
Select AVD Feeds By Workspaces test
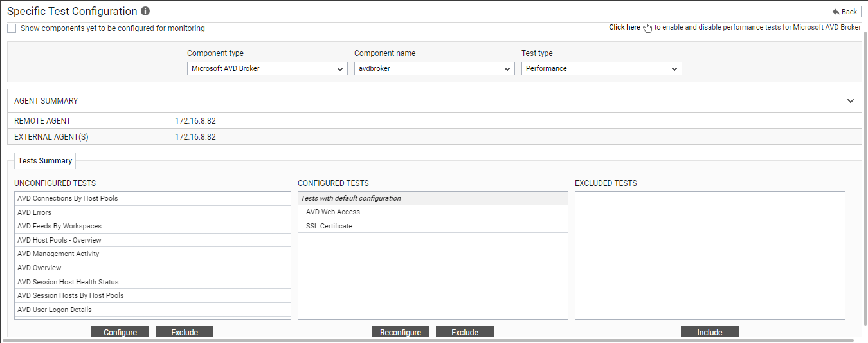tap(152, 227)
